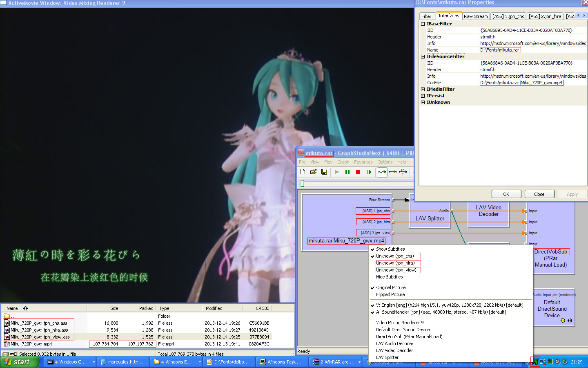The width and height of the screenshot is (588, 368).
Task: Switch to the Raw Stream tab
Action: tap(476, 16)
